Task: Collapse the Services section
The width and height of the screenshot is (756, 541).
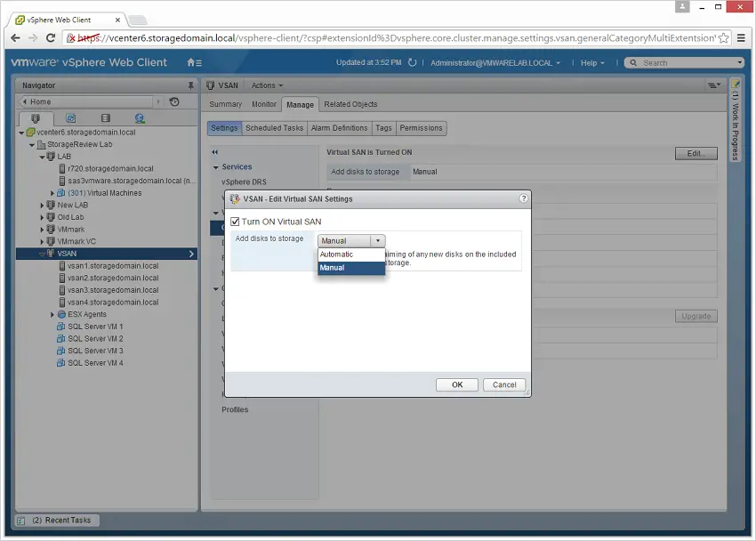Action: pos(216,167)
